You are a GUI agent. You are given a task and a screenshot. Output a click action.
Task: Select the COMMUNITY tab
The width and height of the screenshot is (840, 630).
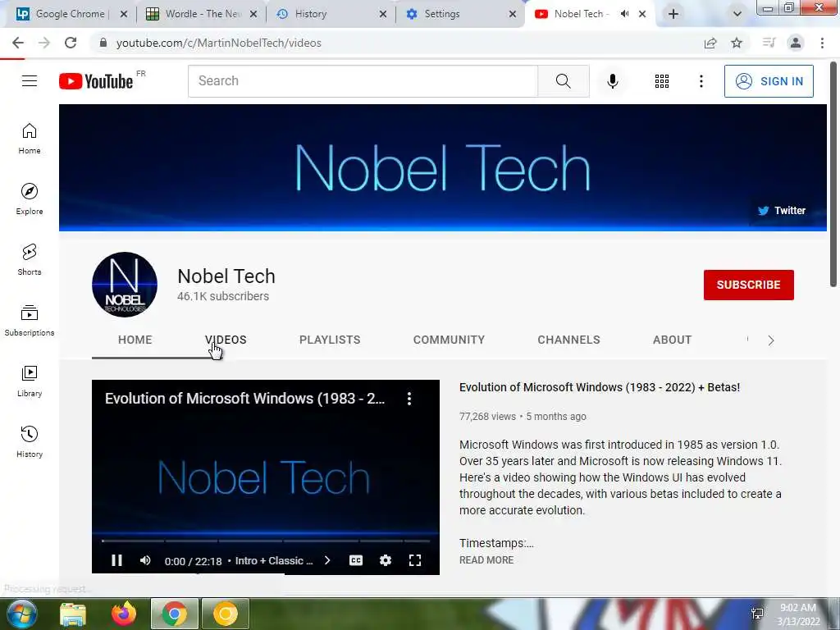pyautogui.click(x=449, y=340)
